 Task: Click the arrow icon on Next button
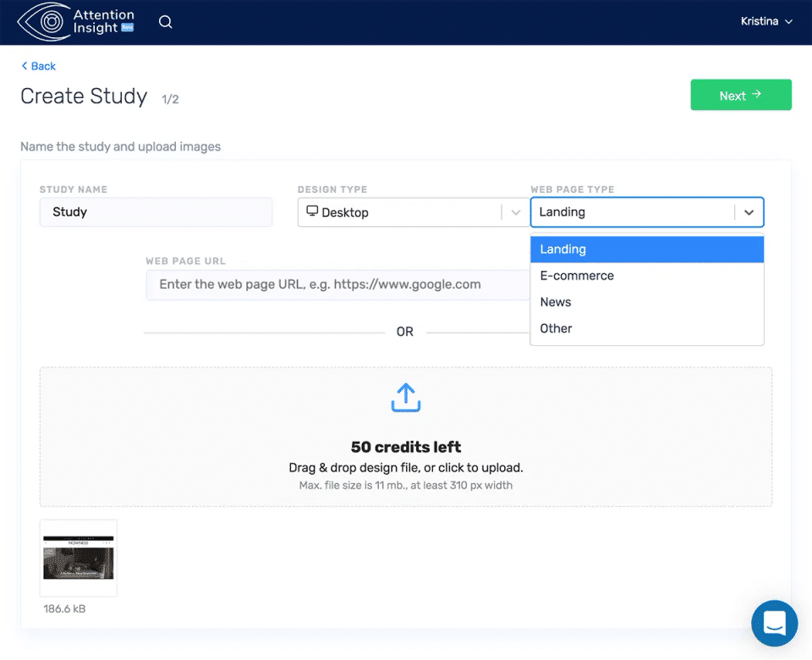coord(756,94)
